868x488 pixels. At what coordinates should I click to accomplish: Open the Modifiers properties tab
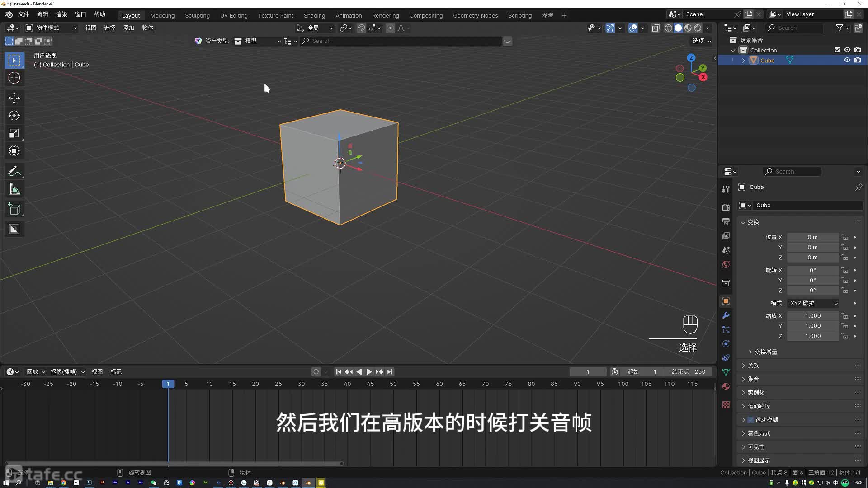pyautogui.click(x=726, y=315)
